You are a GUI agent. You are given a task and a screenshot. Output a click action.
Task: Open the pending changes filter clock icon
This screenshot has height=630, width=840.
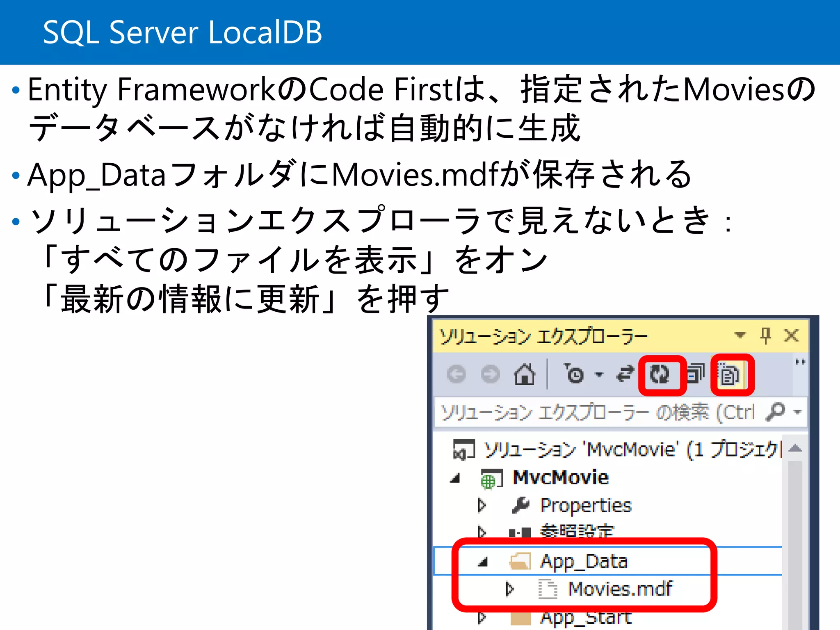573,373
